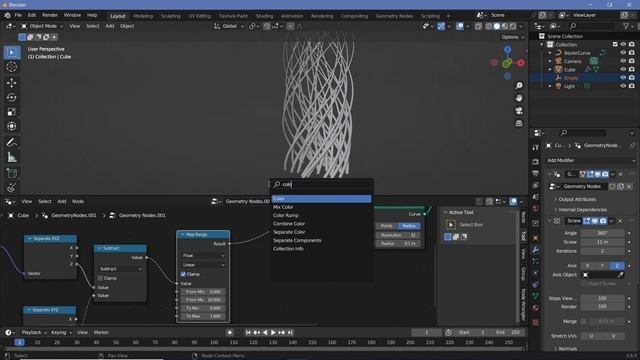Viewport: 640px width, 360px height.
Task: Click the Radius button in curve node
Action: pos(409,226)
